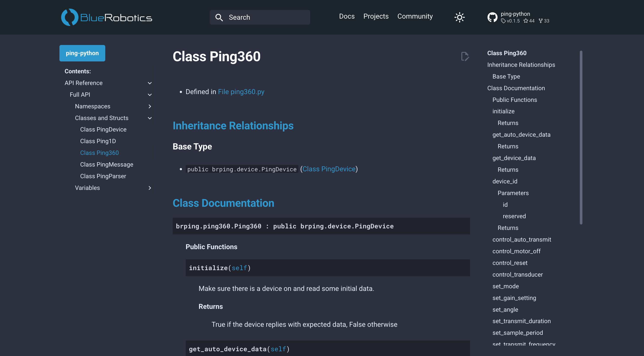Image resolution: width=644 pixels, height=356 pixels.
Task: Open Class Ping1D in sidebar
Action: click(x=98, y=141)
